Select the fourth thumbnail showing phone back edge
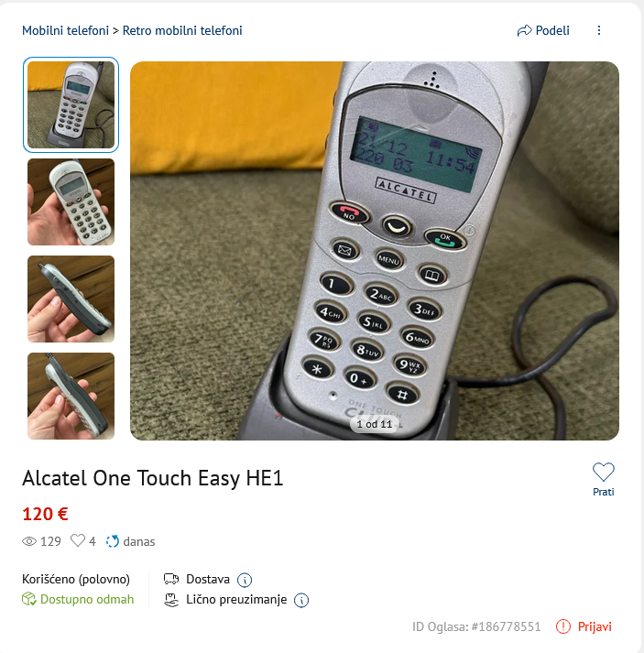644x653 pixels. [71, 396]
